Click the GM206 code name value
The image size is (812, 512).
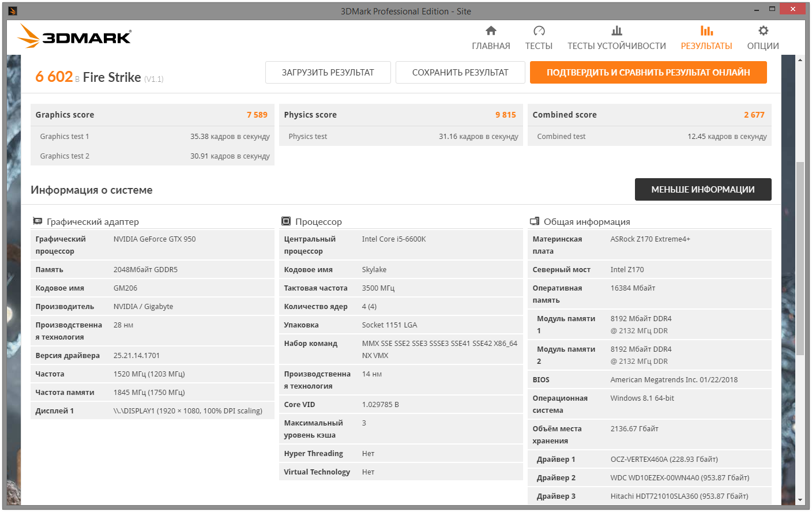[125, 288]
